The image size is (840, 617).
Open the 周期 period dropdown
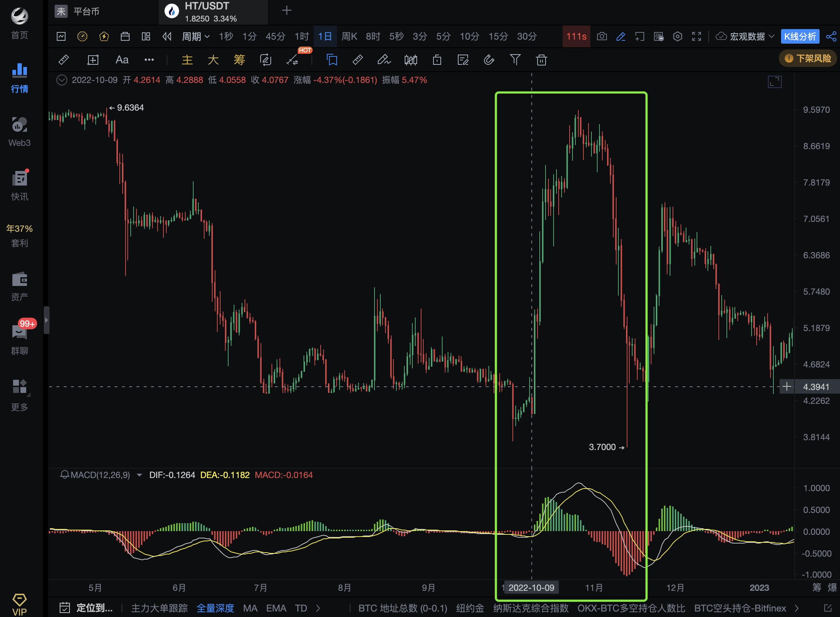pos(195,36)
